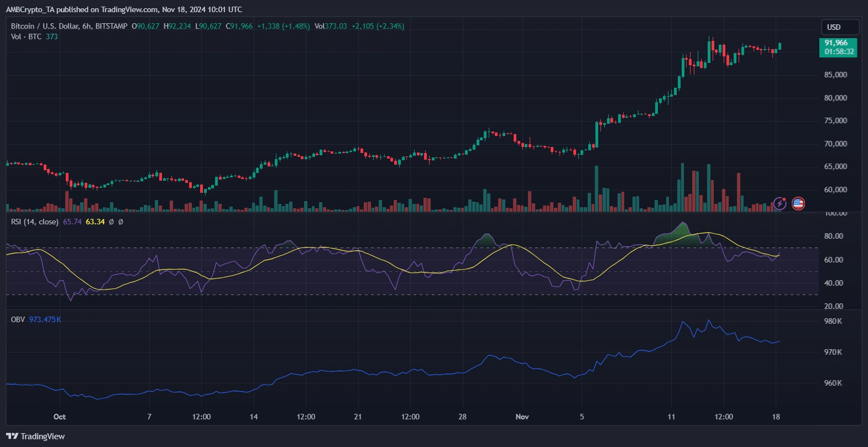Click the 65,000 price scale label
Image resolution: width=868 pixels, height=447 pixels.
pos(835,166)
